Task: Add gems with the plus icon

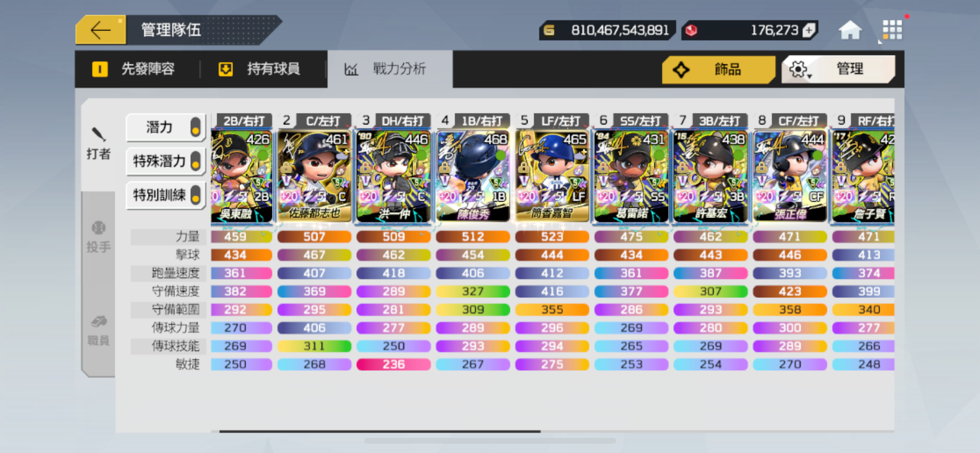Action: (x=809, y=30)
